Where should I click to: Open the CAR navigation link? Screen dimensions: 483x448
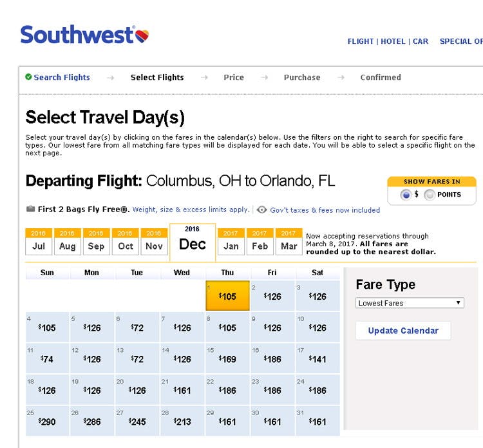point(421,41)
